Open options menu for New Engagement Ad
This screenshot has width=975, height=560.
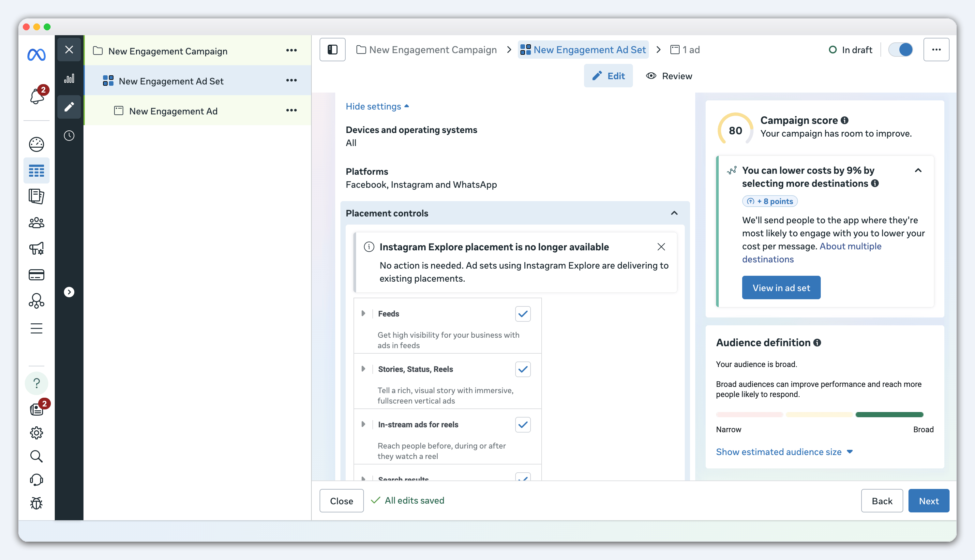pyautogui.click(x=291, y=111)
